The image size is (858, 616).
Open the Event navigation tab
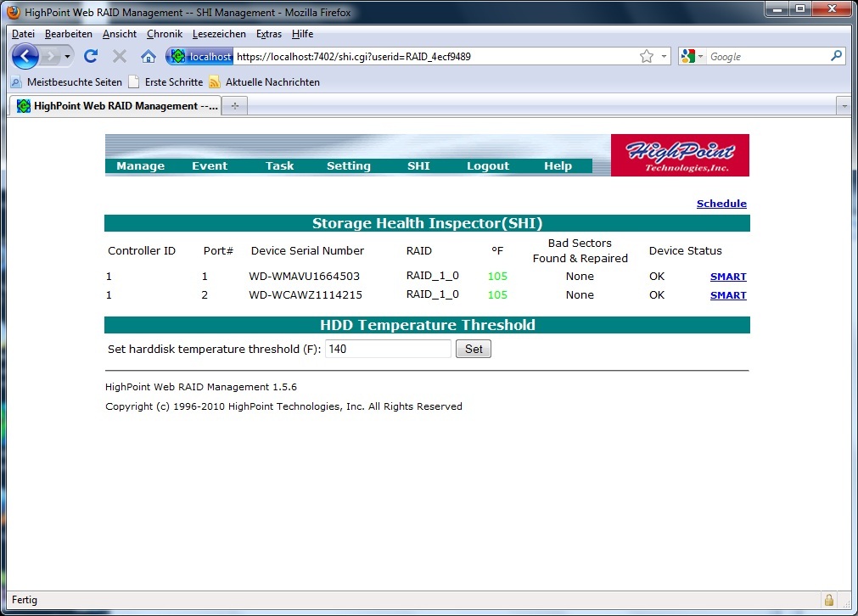(210, 166)
